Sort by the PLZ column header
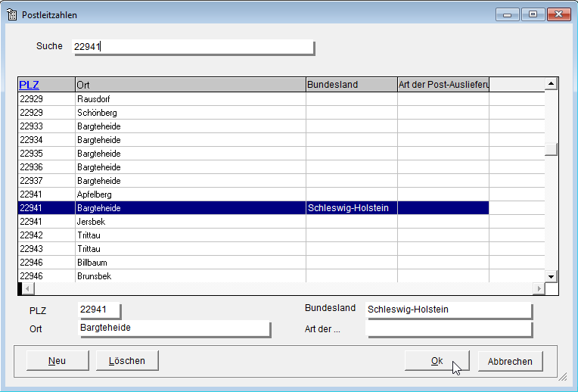Viewport: 578px width, 392px height. (46, 85)
